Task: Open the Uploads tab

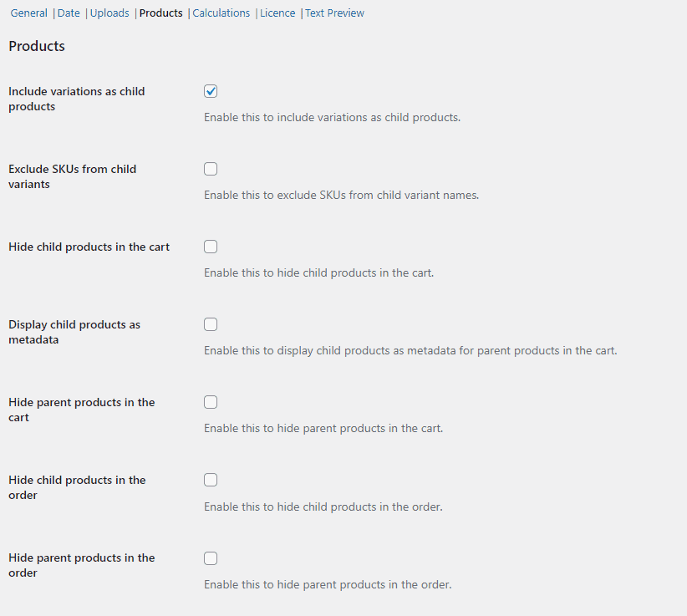Action: point(109,13)
